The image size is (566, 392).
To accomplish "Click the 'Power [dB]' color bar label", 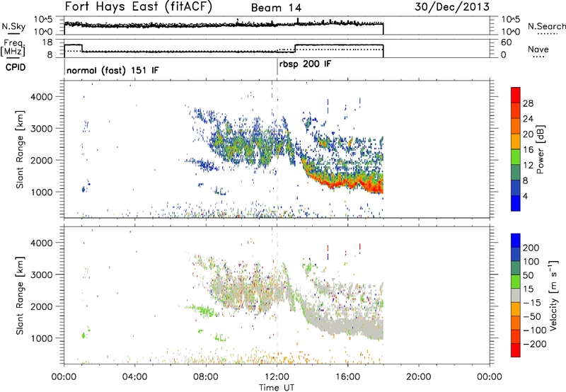I will pyautogui.click(x=541, y=149).
